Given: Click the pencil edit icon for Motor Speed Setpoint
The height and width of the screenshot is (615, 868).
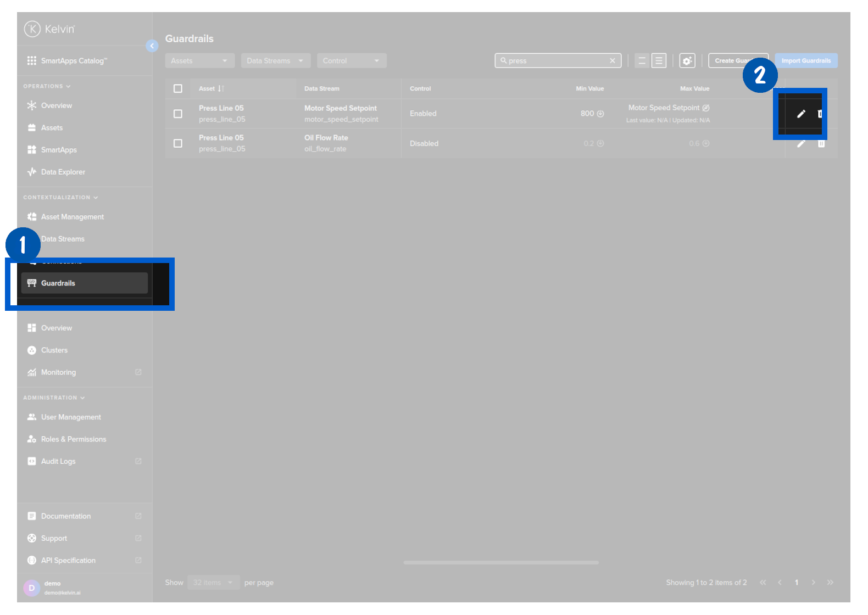Looking at the screenshot, I should [x=801, y=114].
